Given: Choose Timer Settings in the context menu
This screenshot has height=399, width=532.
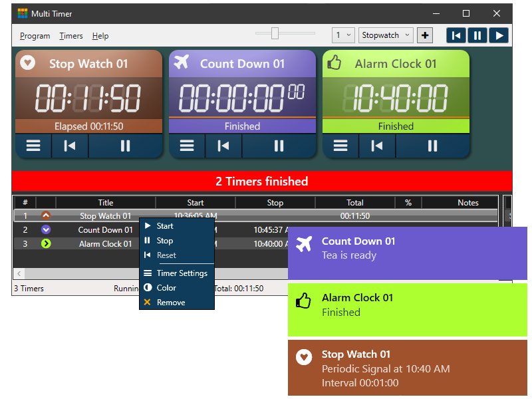Looking at the screenshot, I should tap(182, 273).
